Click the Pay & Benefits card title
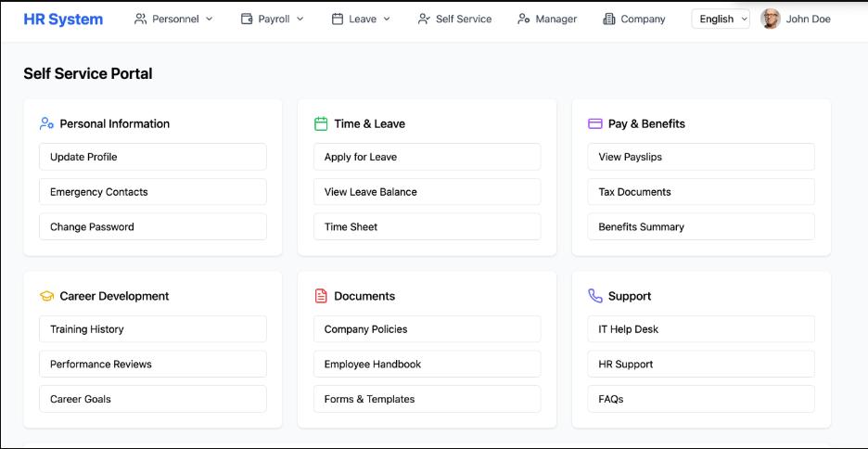Image resolution: width=868 pixels, height=449 pixels. point(646,123)
